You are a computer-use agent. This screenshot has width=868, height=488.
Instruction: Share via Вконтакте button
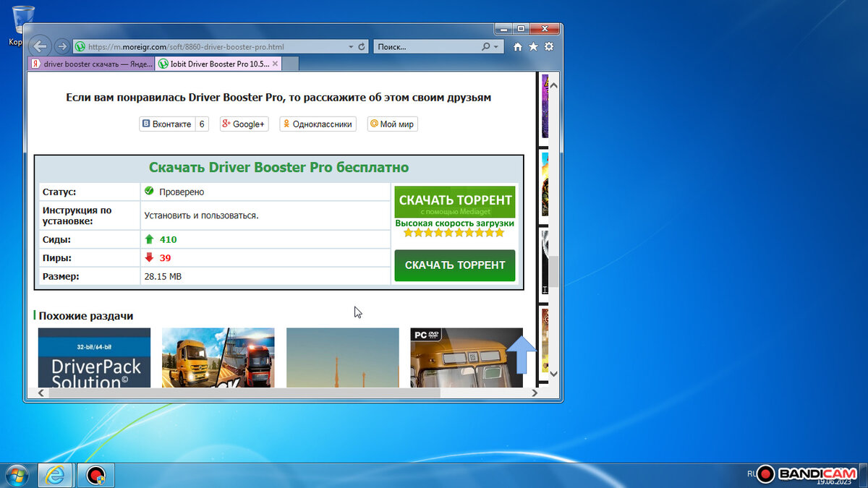[167, 124]
